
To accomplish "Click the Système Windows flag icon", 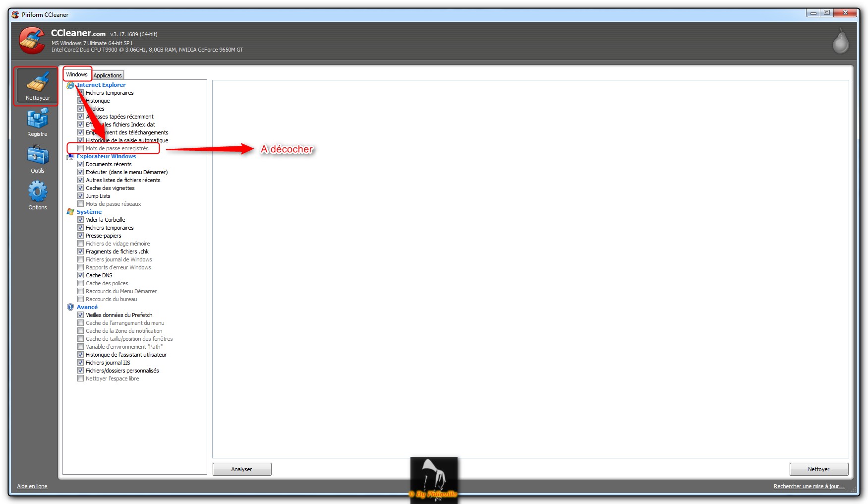I will click(70, 212).
